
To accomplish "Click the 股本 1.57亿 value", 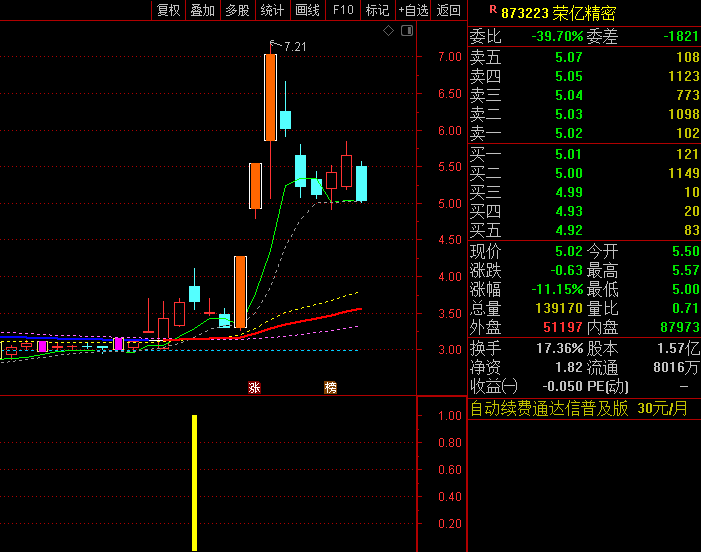I will coord(678,348).
